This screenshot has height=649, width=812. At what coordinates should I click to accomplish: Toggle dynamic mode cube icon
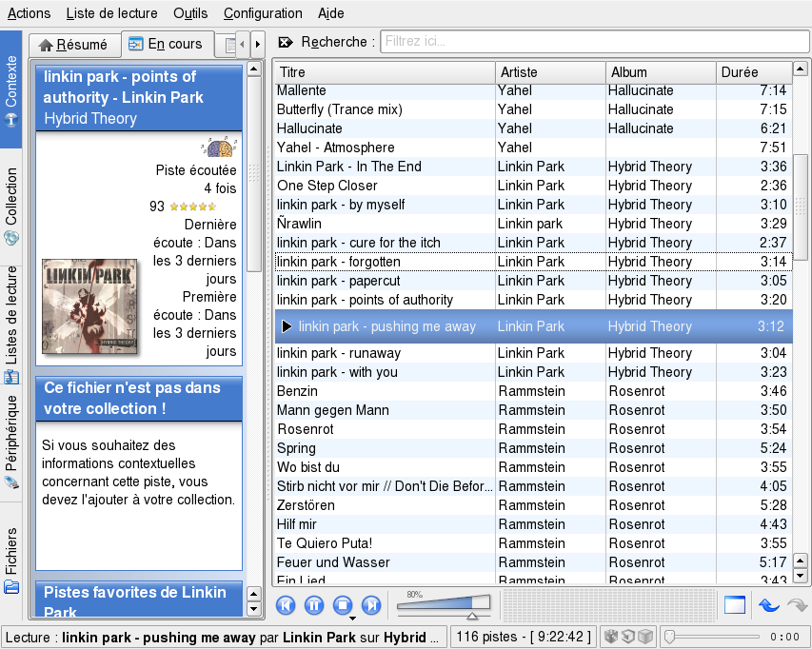coord(644,636)
